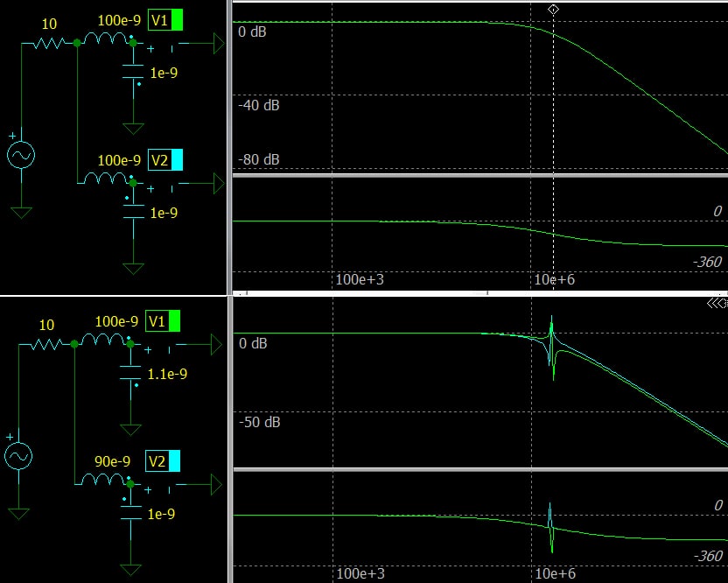Click the 100e-9 inductor value in the lower circuit

(x=116, y=321)
